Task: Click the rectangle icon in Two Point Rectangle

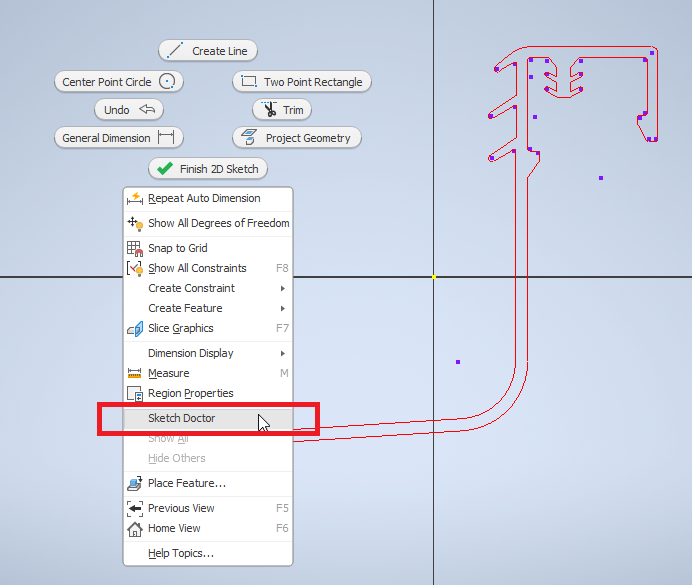Action: [x=249, y=81]
